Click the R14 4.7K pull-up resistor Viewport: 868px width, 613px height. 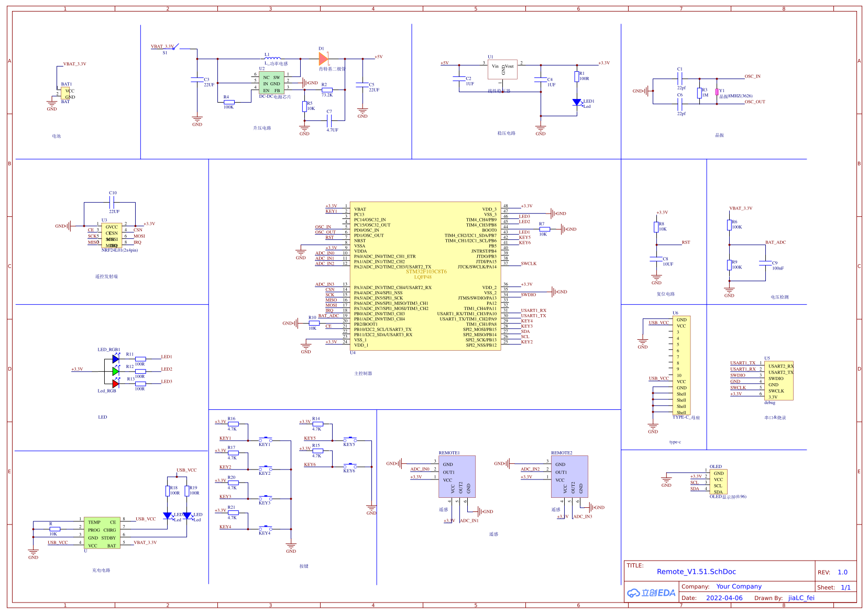point(317,424)
